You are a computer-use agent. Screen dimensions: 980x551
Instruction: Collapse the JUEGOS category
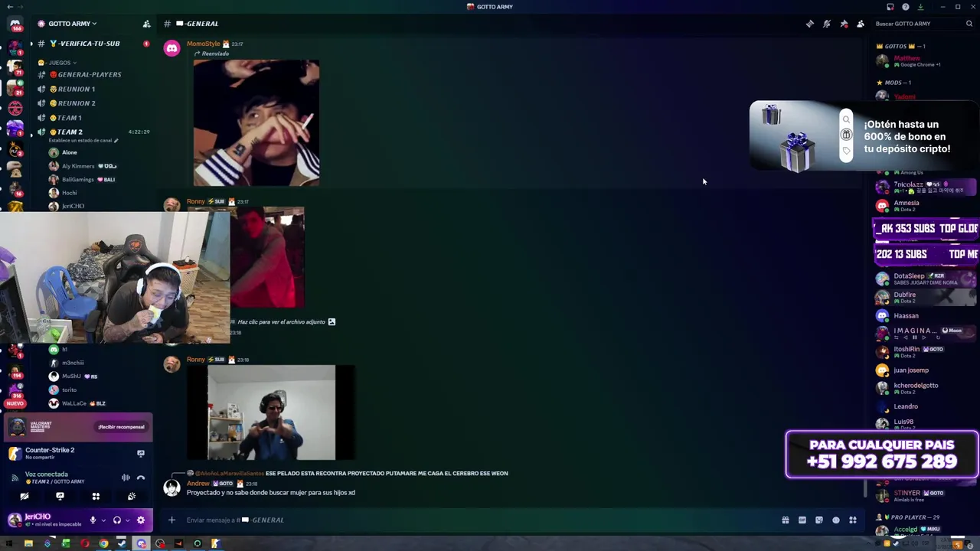pos(57,63)
